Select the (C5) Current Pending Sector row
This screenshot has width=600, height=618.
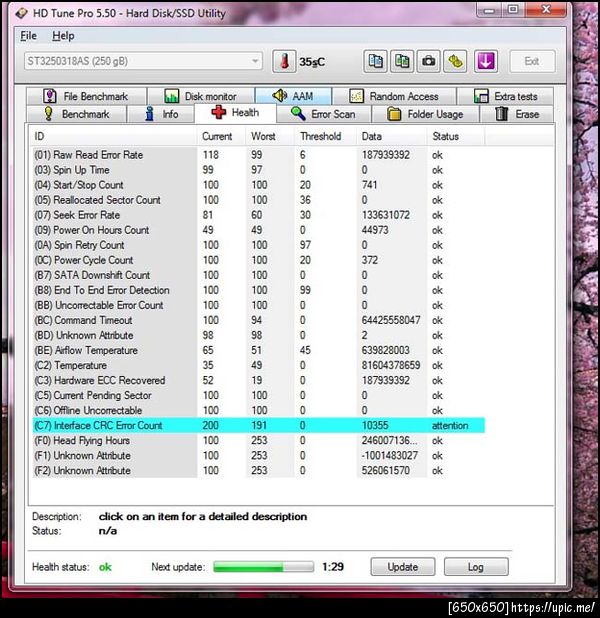259,395
